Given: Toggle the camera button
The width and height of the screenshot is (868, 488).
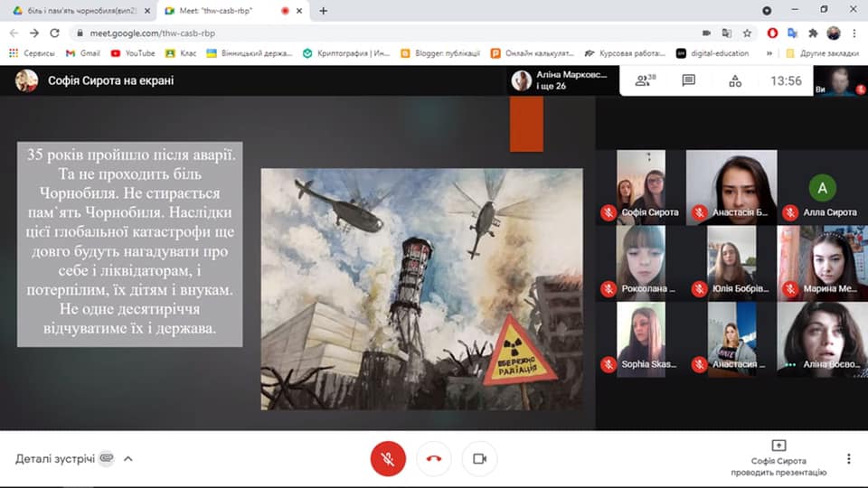Looking at the screenshot, I should tap(479, 459).
